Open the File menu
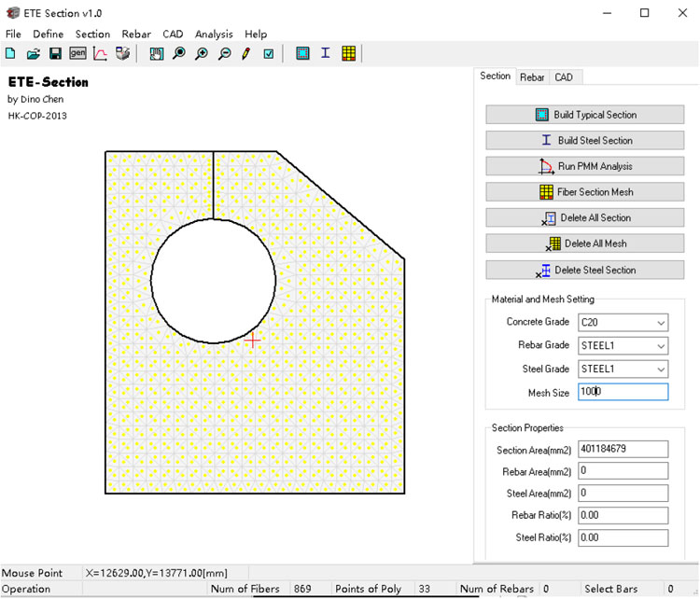The width and height of the screenshot is (700, 599). click(13, 34)
